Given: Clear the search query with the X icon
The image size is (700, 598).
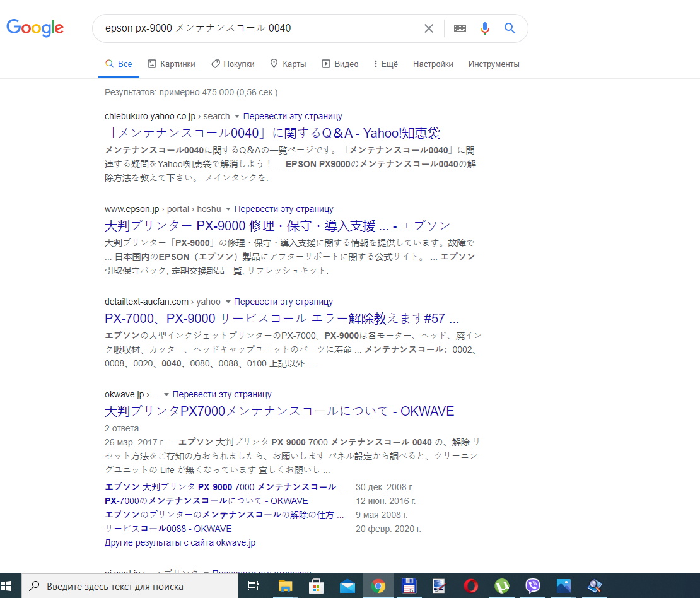Looking at the screenshot, I should click(x=429, y=28).
